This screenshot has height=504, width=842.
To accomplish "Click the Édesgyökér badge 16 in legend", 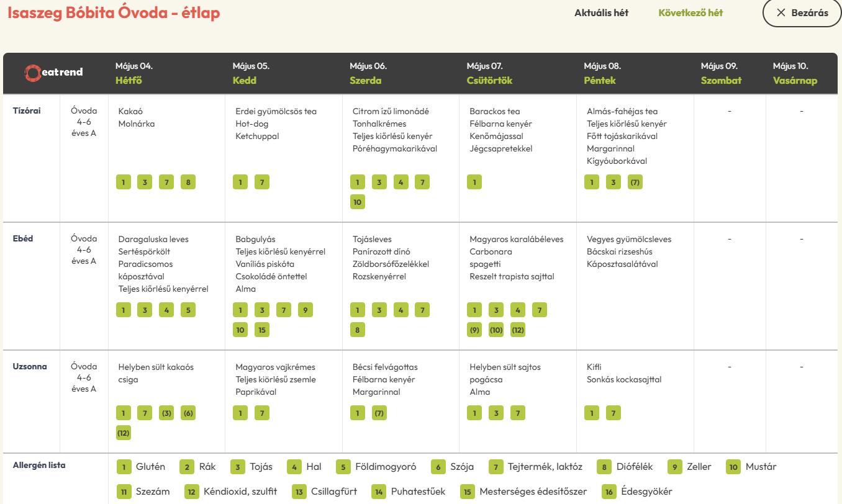I will pos(609,492).
